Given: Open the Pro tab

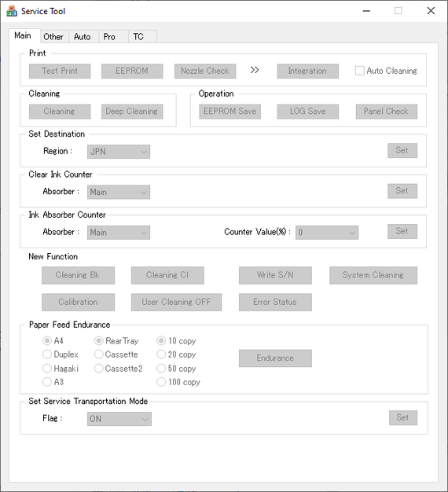Looking at the screenshot, I should point(109,37).
